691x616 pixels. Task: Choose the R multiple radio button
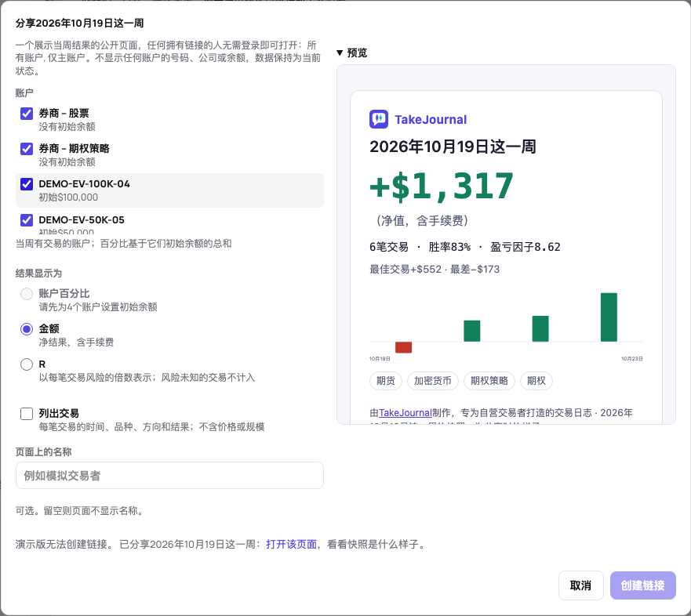(x=27, y=364)
